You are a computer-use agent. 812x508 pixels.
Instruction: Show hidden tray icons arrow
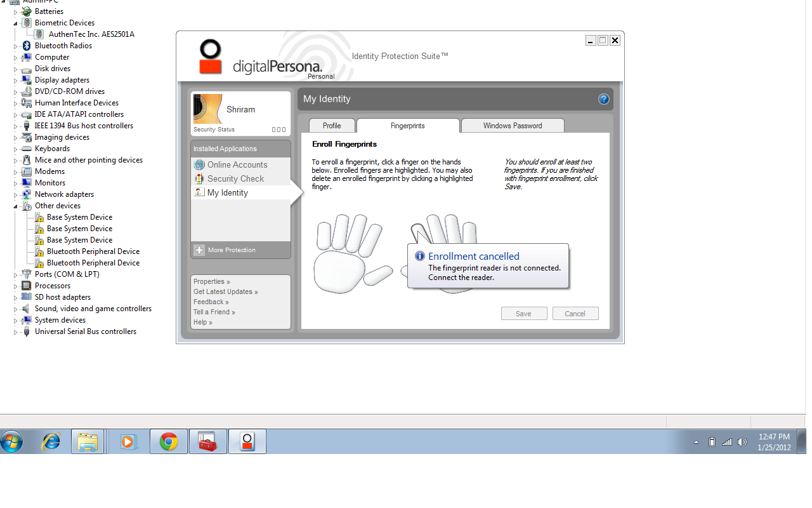click(x=696, y=442)
